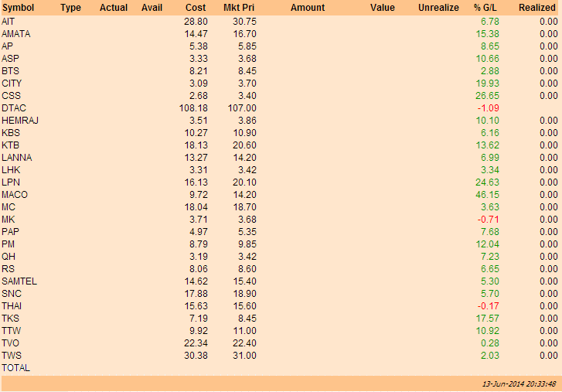Select the DTAC symbol
This screenshot has width=562, height=392.
14,108
